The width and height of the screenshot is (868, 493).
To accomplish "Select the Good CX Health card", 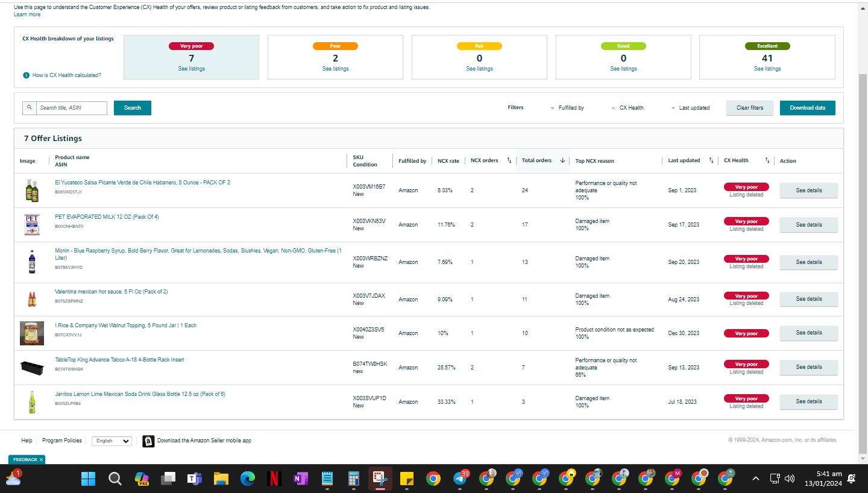I will (x=623, y=57).
